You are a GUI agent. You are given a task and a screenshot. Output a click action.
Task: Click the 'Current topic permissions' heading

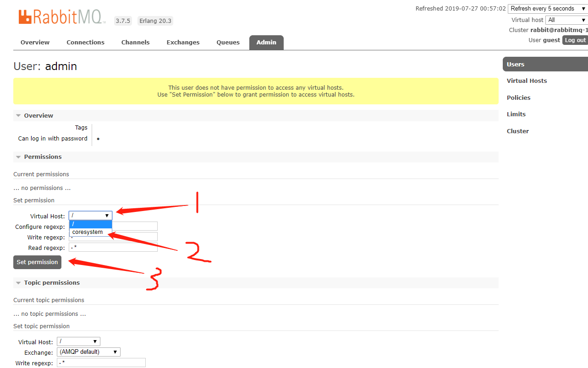pyautogui.click(x=49, y=300)
